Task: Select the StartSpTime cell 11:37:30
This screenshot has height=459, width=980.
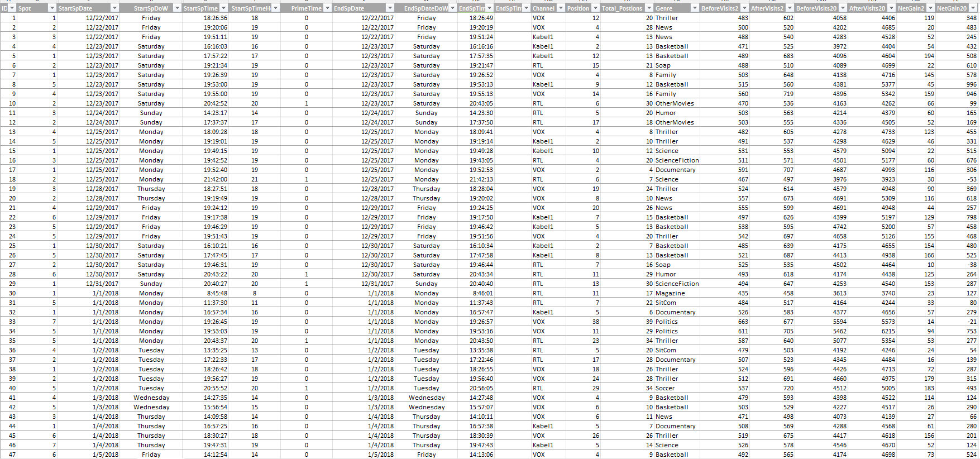Action: click(x=205, y=303)
